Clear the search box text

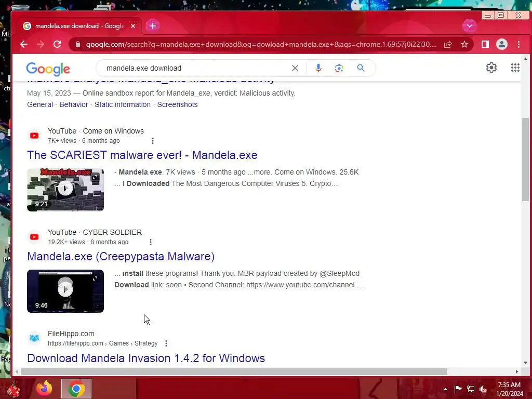click(x=295, y=68)
